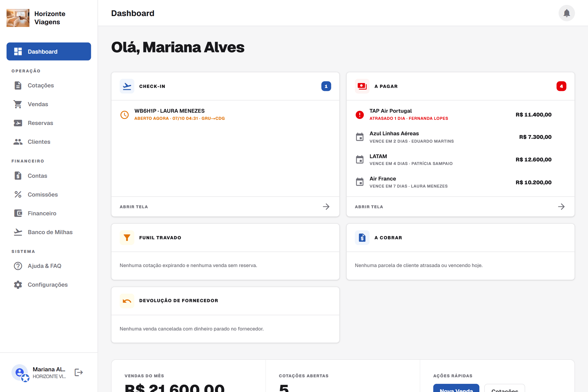Click the 'Olá, Mariana Alves' greeting
The image size is (588, 392).
(178, 47)
